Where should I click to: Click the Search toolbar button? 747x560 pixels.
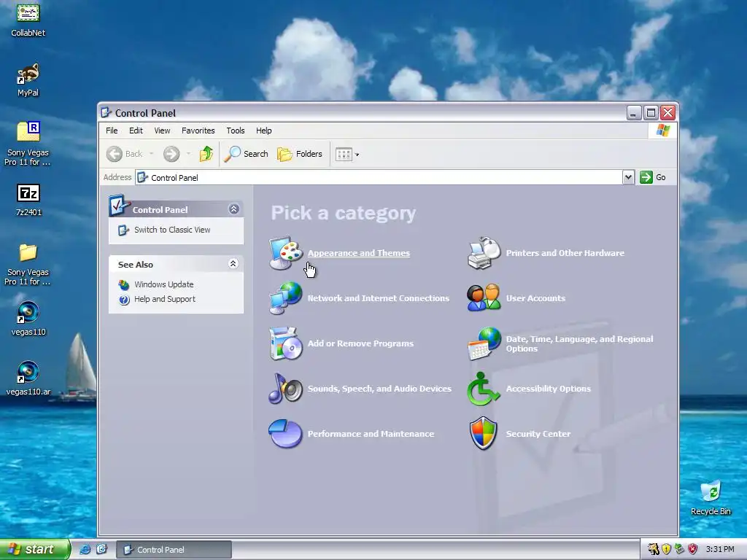(x=247, y=154)
